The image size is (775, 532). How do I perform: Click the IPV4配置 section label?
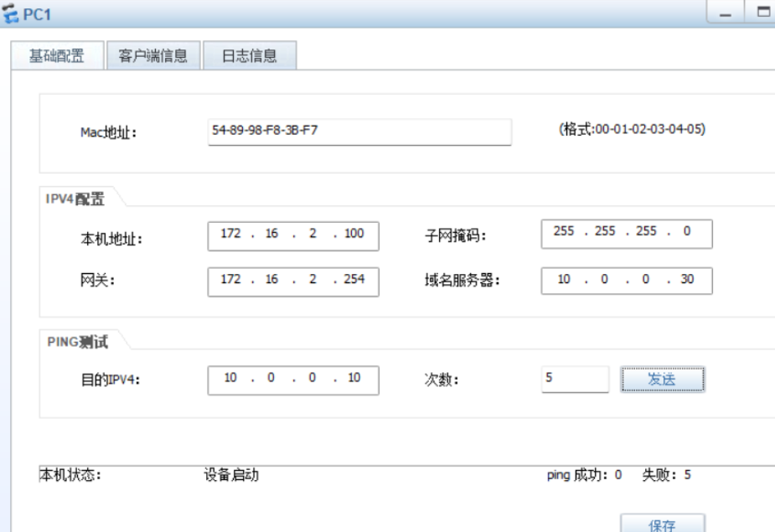click(75, 199)
